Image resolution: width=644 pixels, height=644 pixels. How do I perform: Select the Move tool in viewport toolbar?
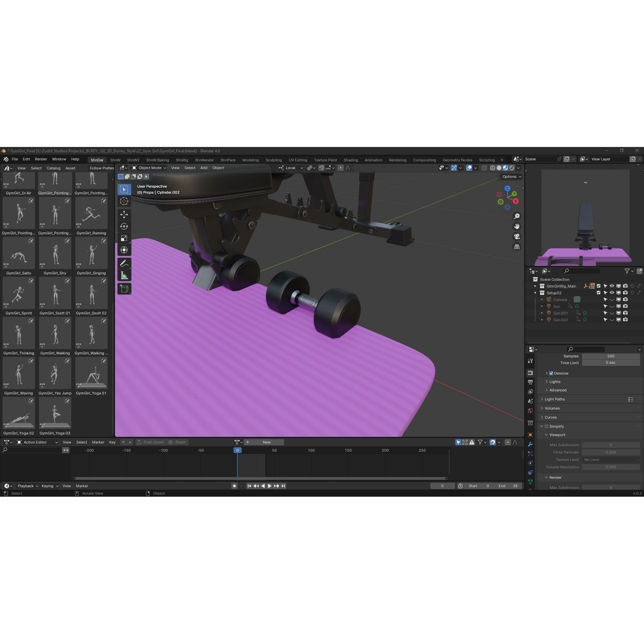(124, 215)
